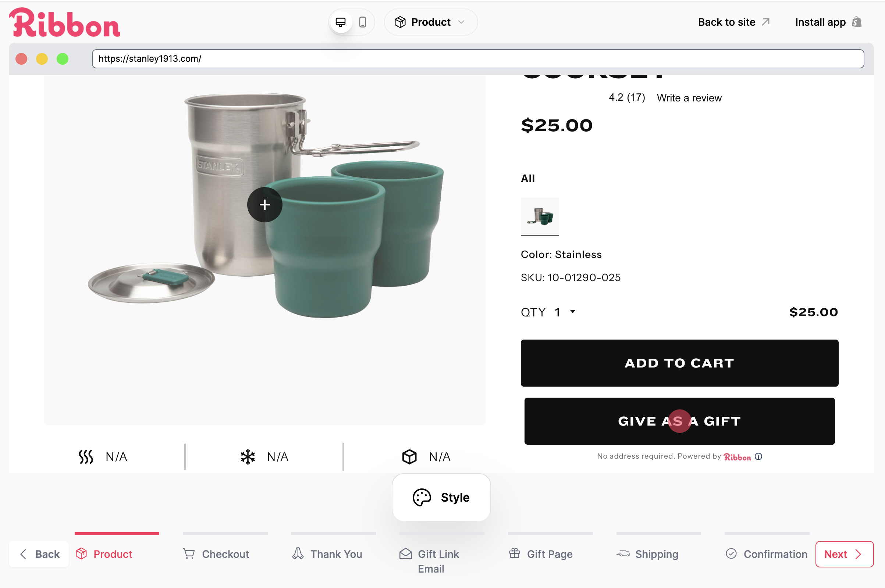
Task: Open the QTY quantity dropdown
Action: pyautogui.click(x=565, y=312)
